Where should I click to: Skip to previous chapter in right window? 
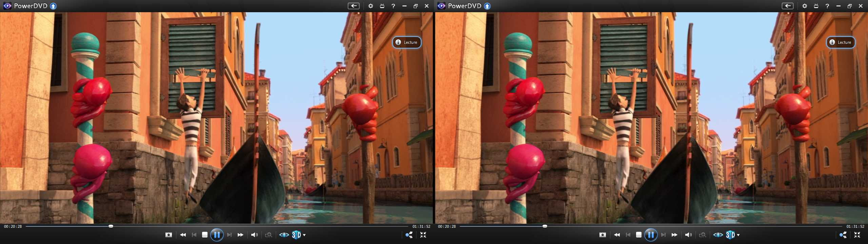click(x=628, y=235)
